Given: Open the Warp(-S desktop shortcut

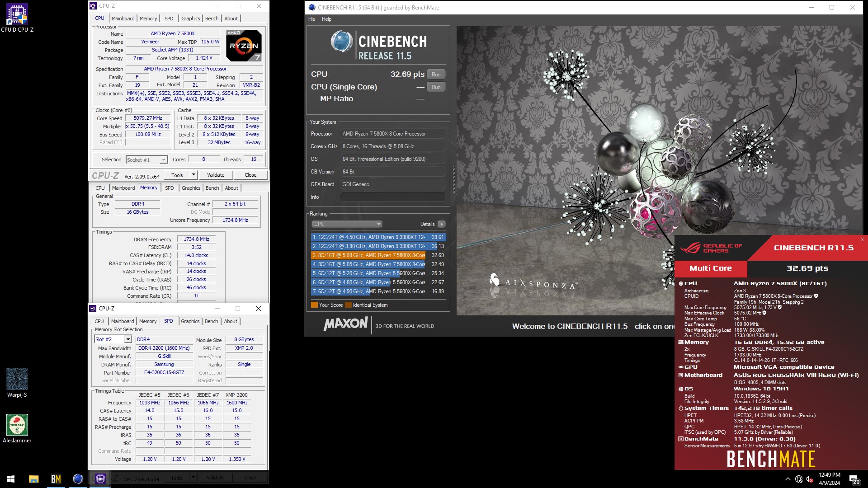Looking at the screenshot, I should point(17,383).
